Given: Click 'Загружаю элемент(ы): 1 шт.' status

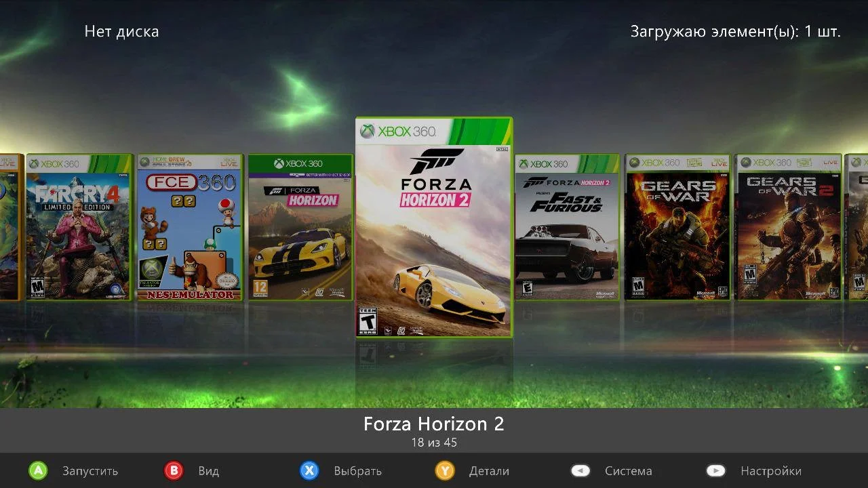Looking at the screenshot, I should [x=736, y=32].
